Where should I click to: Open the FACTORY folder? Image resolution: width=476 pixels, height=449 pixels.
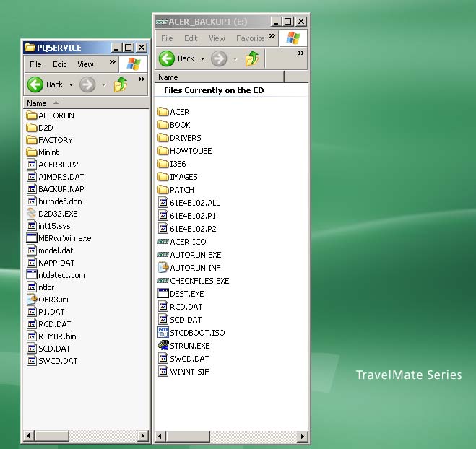point(50,140)
